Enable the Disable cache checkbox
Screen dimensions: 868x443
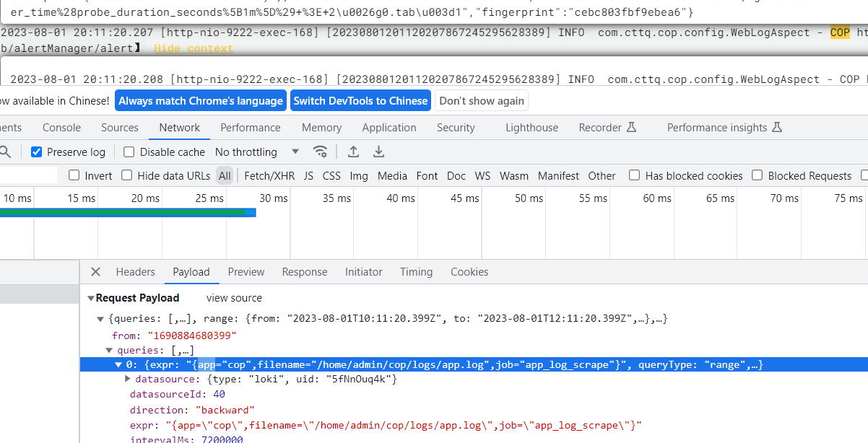(x=127, y=152)
